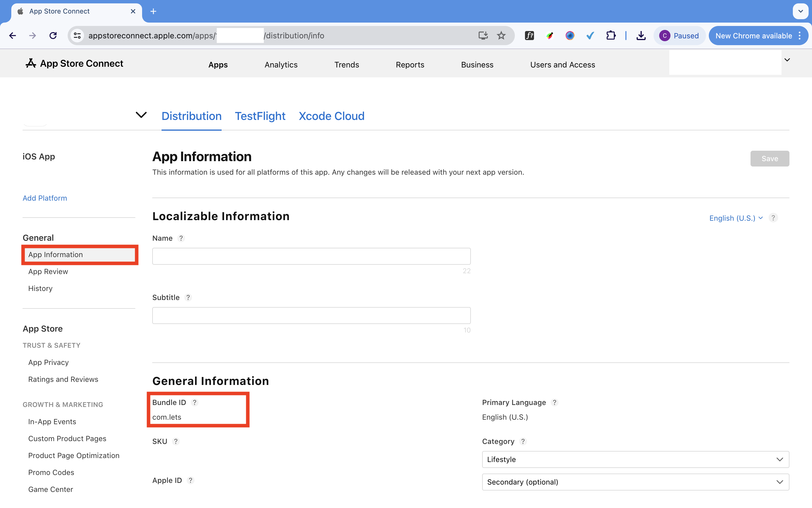Open In-App Events in sidebar
This screenshot has width=812, height=508.
52,422
